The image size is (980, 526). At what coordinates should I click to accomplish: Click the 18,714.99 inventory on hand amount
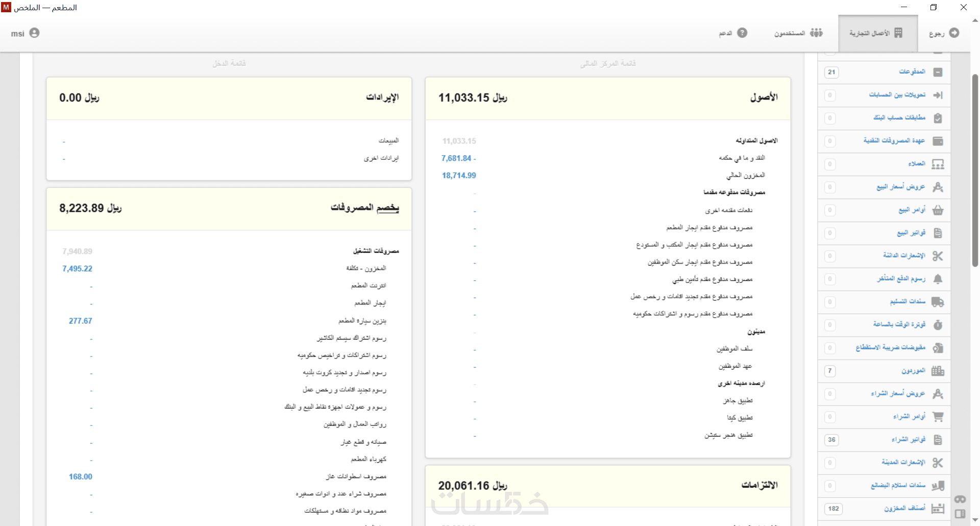coord(459,176)
